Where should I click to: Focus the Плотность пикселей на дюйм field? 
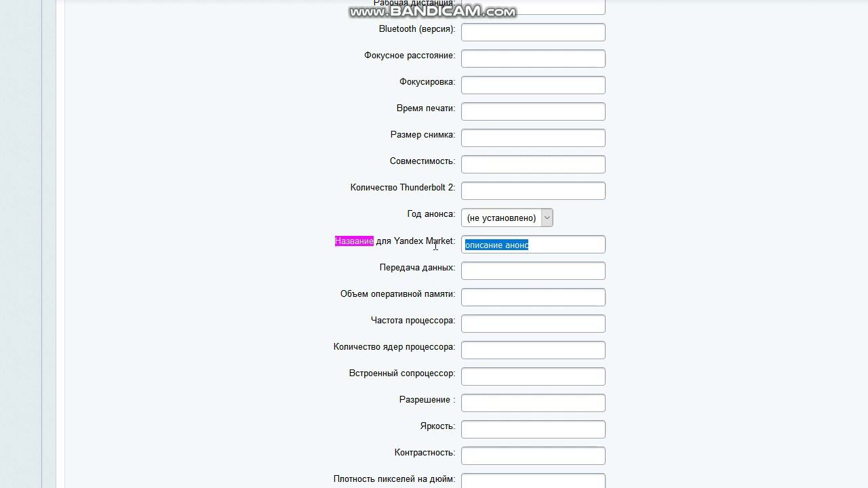[x=533, y=481]
